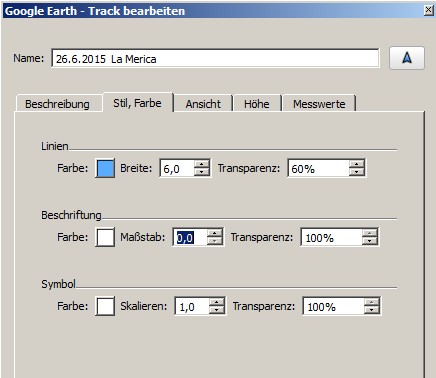Decrease Symbol Transparenz with down arrow
Screen dimensions: 436x378
(x=372, y=310)
